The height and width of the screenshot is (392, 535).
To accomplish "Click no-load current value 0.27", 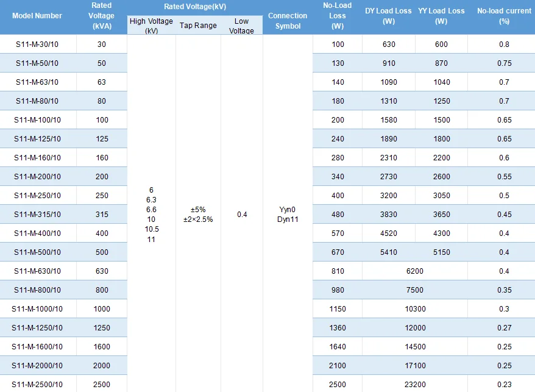I will 505,328.
